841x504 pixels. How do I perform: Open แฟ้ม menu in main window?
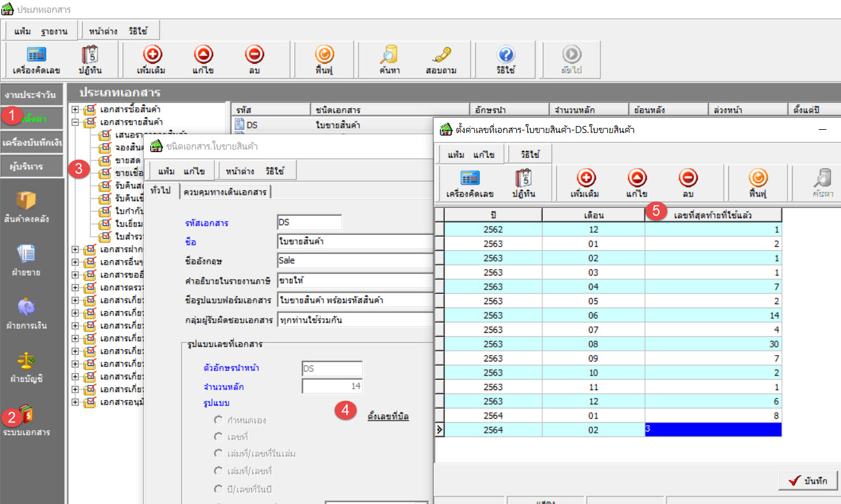(x=23, y=31)
